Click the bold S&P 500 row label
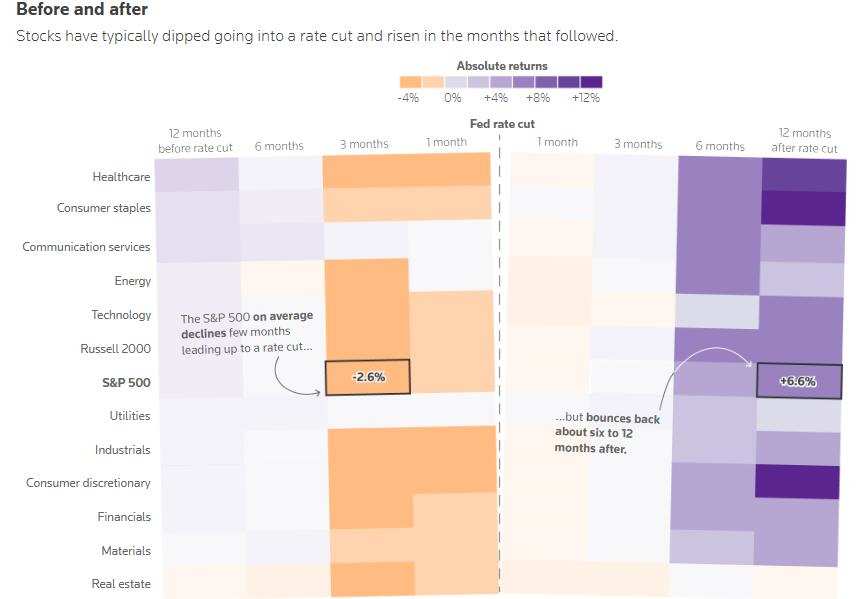 click(x=126, y=382)
